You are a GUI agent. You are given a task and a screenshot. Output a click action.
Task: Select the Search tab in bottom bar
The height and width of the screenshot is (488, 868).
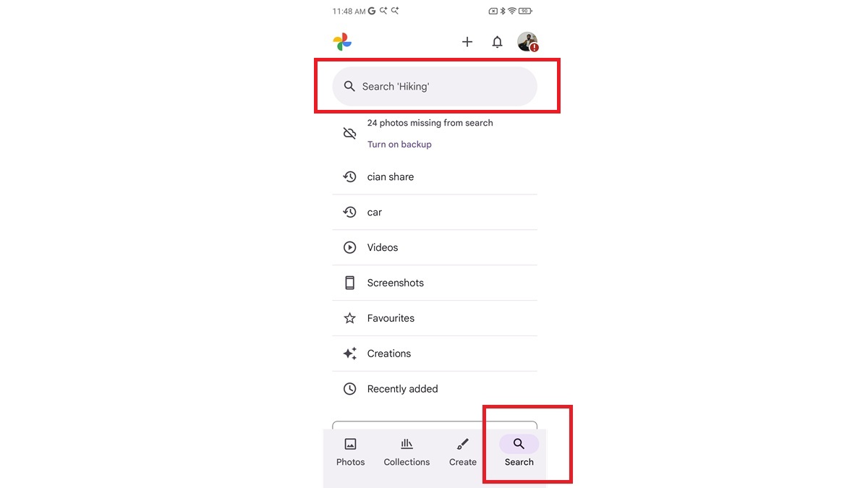519,452
